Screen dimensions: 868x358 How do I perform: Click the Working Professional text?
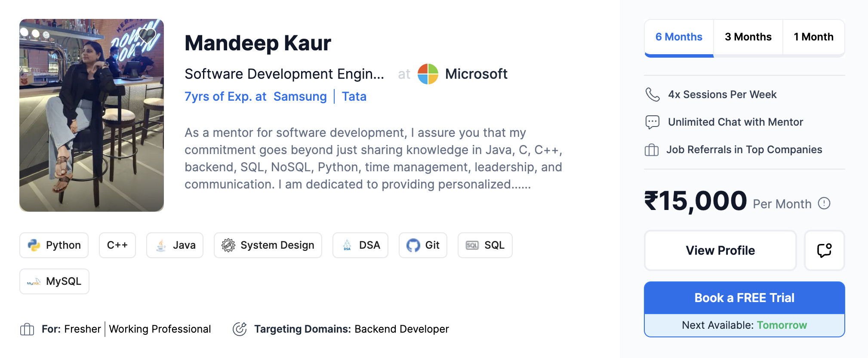[160, 329]
